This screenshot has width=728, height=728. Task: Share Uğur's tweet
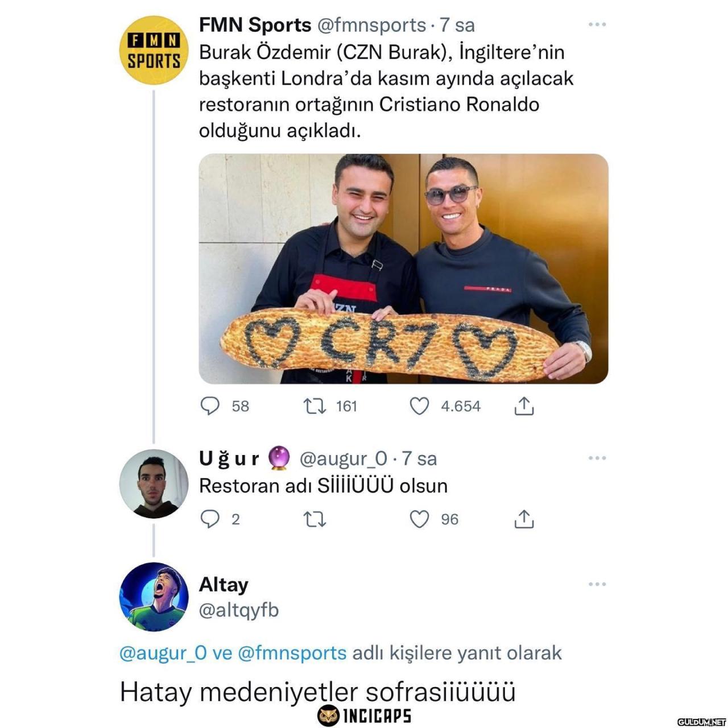pyautogui.click(x=524, y=519)
